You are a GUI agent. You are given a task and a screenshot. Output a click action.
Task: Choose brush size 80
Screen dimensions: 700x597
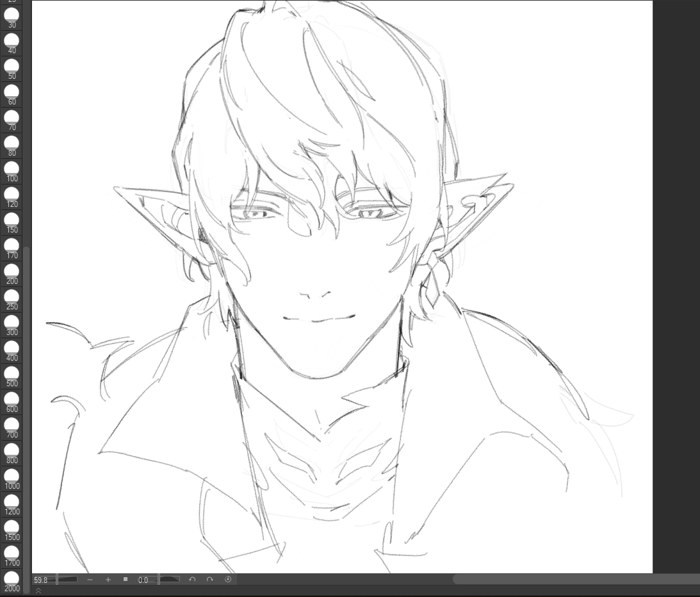(12, 145)
